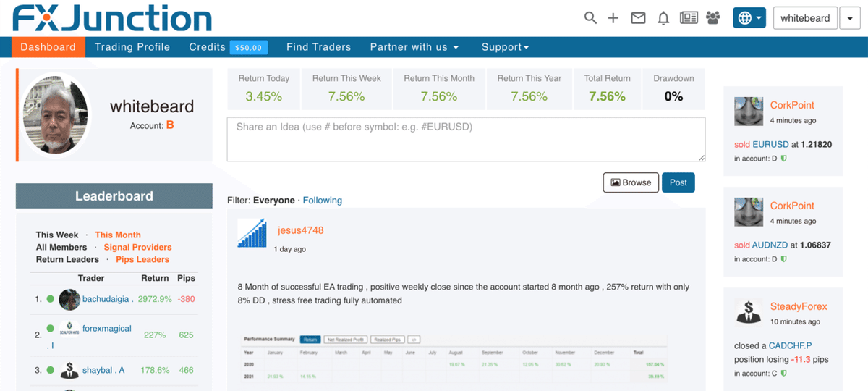Open Trading Profile in the navigation

click(x=132, y=47)
